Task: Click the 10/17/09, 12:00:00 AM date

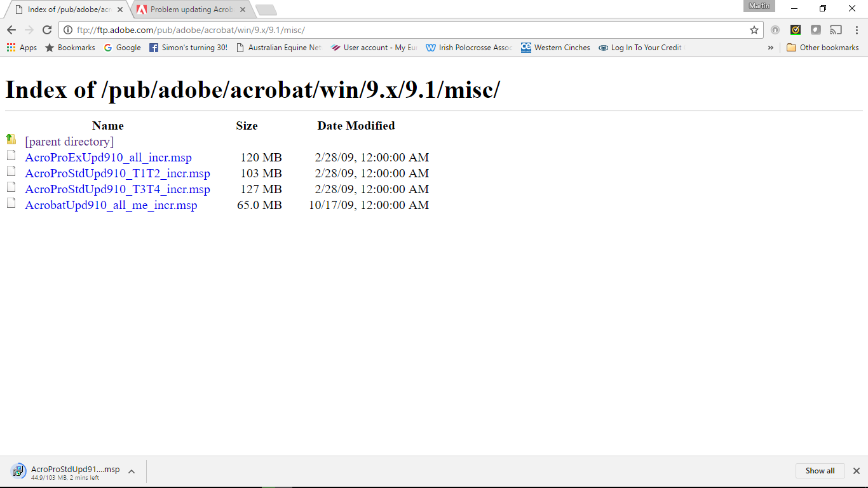Action: (369, 205)
